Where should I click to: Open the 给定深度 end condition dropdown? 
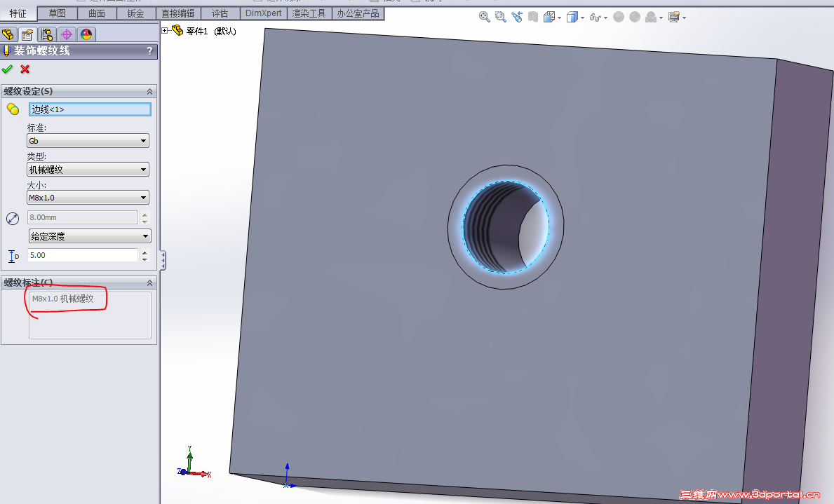pyautogui.click(x=90, y=236)
